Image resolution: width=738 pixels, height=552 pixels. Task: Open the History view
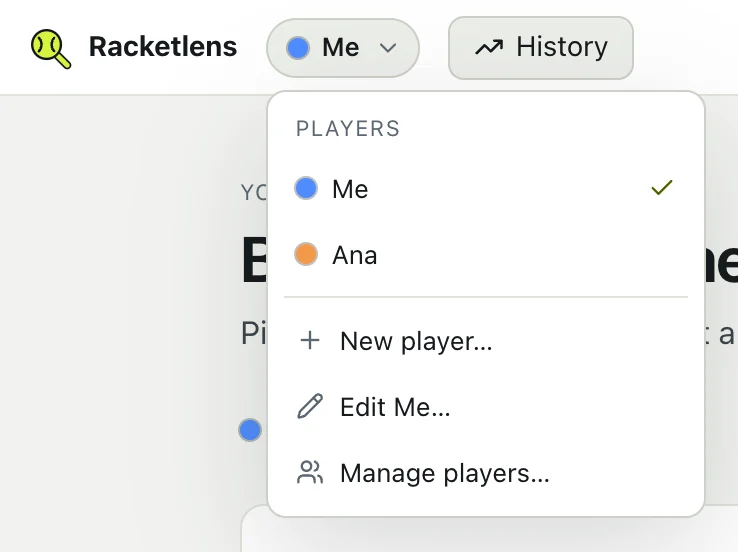(540, 48)
